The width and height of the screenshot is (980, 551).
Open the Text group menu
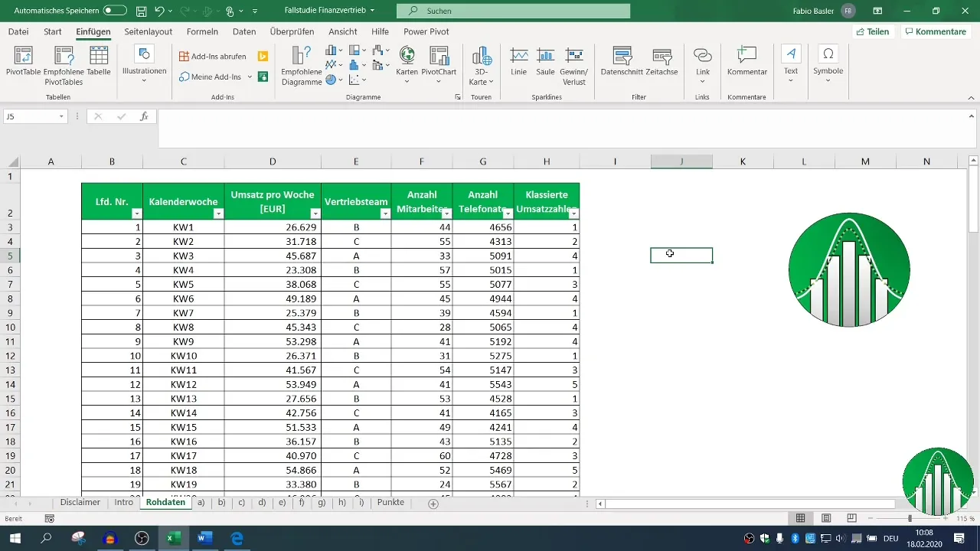(x=791, y=64)
